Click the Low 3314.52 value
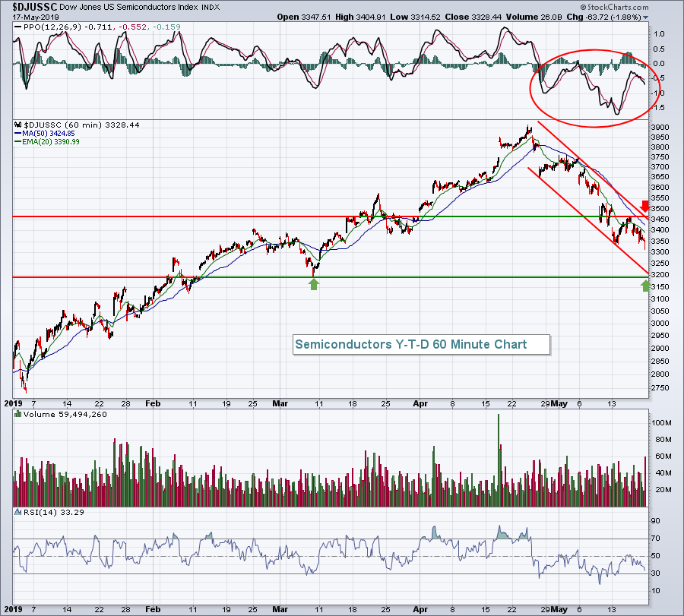This screenshot has height=616, width=684. [415, 17]
